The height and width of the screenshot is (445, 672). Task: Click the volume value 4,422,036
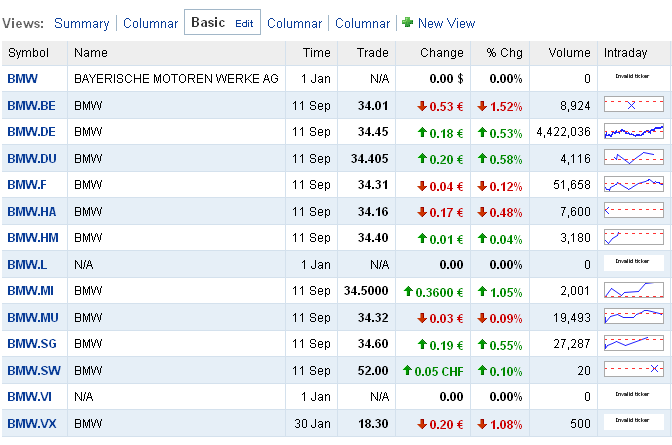[563, 132]
